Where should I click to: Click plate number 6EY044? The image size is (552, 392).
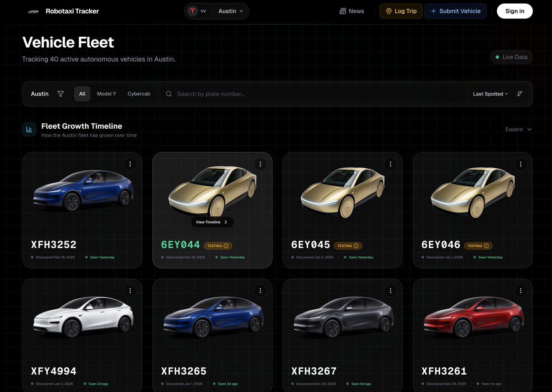pos(180,245)
